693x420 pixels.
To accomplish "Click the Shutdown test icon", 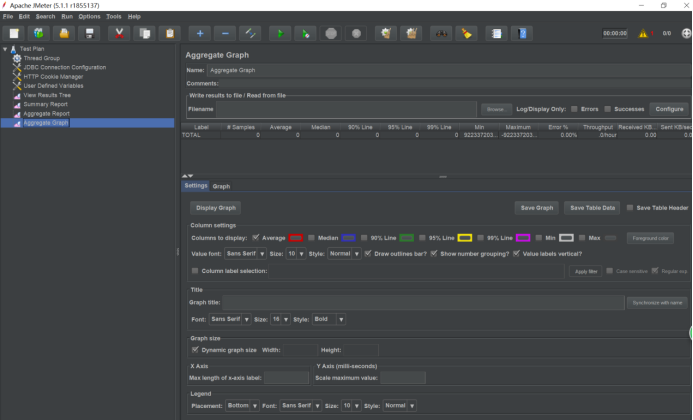I will pyautogui.click(x=356, y=34).
